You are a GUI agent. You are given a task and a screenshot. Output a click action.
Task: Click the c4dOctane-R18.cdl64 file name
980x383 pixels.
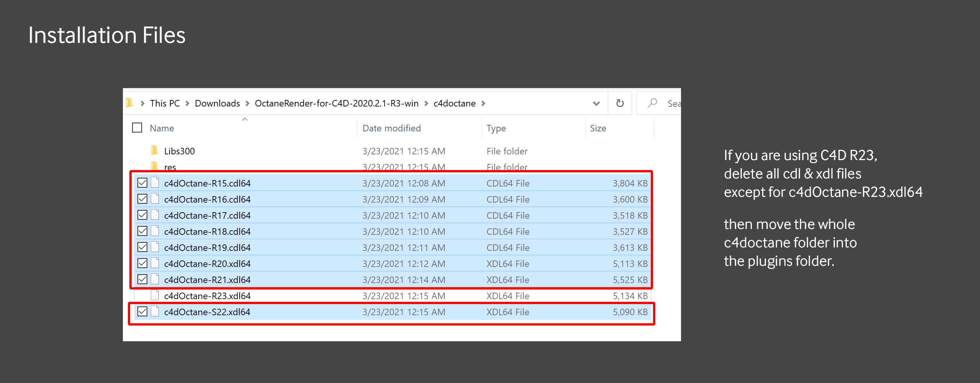point(207,232)
